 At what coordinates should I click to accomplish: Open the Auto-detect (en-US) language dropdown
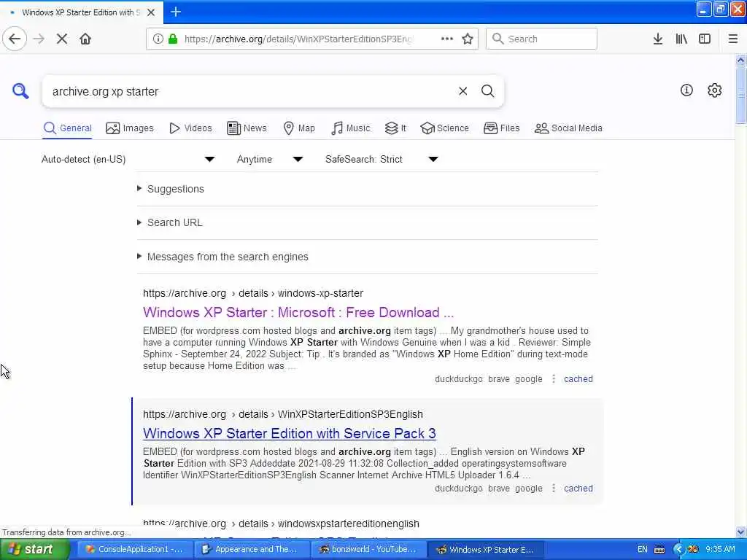[x=128, y=160]
